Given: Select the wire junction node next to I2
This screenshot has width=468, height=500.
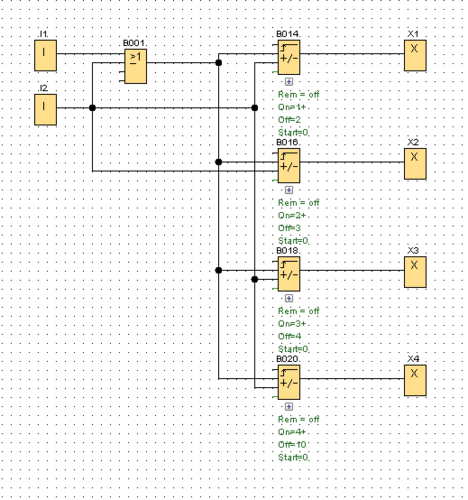Looking at the screenshot, I should (x=92, y=108).
